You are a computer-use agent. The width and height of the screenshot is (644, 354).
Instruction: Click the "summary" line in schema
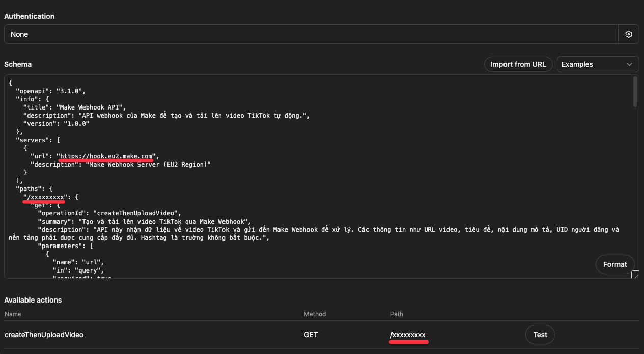(x=144, y=221)
